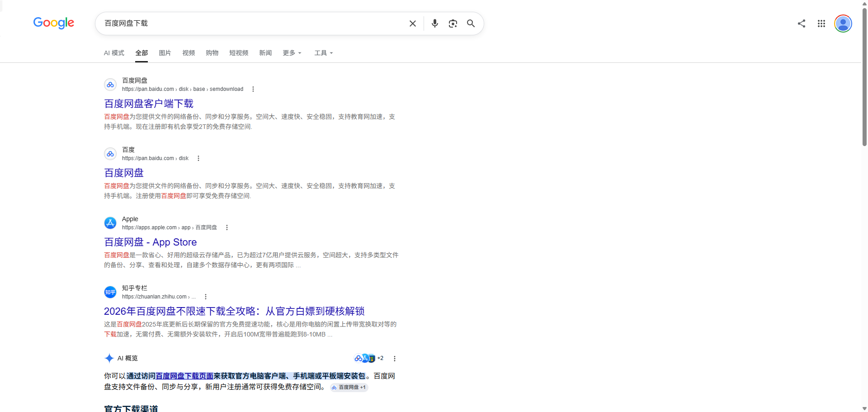Click the page vertical scrollbar thumb

click(864, 77)
